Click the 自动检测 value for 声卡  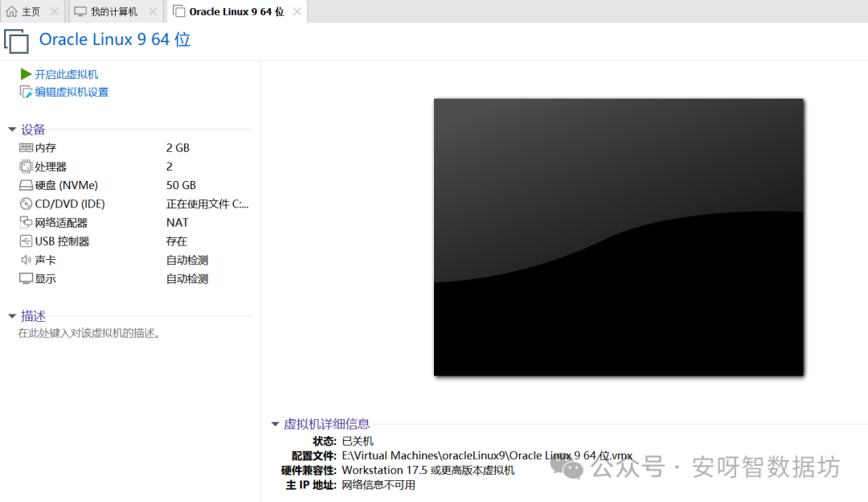click(187, 260)
